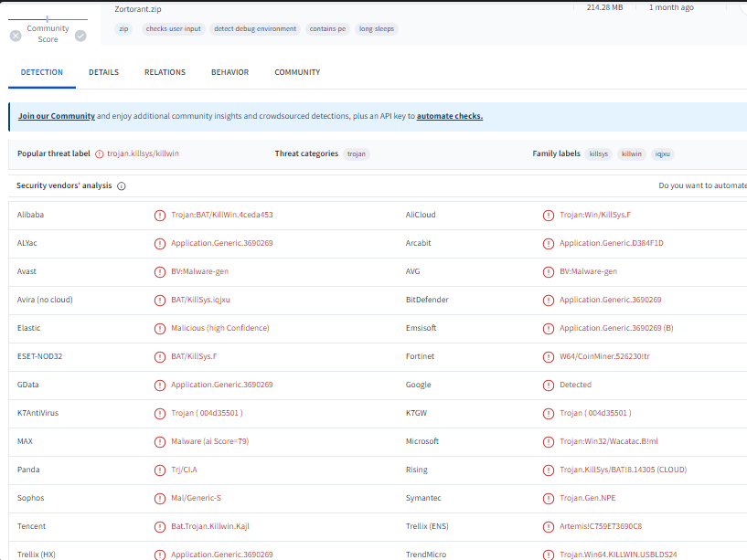Click the alert icon in Alibaba row
Viewport: 747px width, 560px height.
tap(160, 216)
